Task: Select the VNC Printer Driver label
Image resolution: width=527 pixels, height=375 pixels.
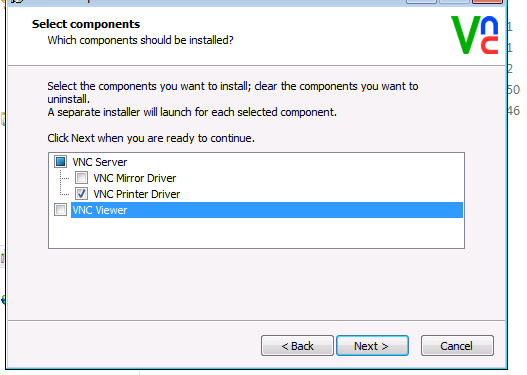Action: pyautogui.click(x=137, y=194)
